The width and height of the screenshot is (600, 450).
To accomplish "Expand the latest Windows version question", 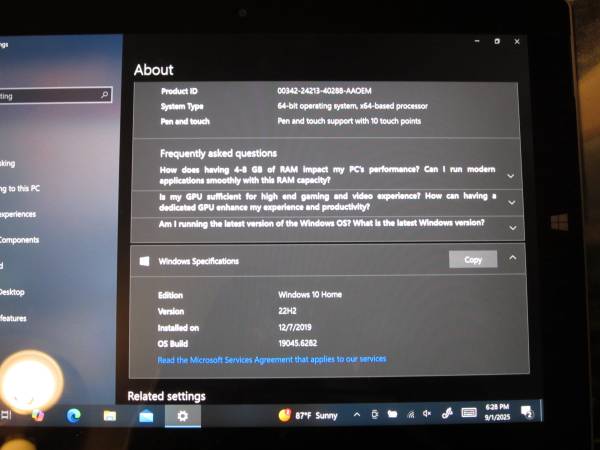I will point(511,227).
